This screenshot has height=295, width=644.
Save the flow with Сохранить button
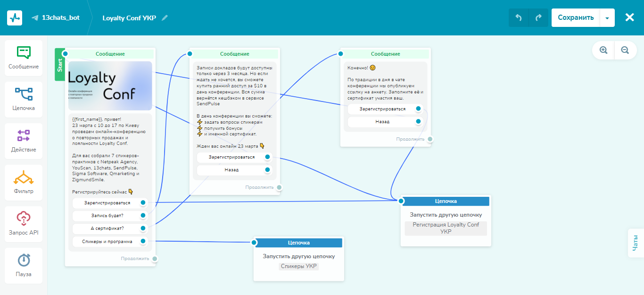click(576, 17)
